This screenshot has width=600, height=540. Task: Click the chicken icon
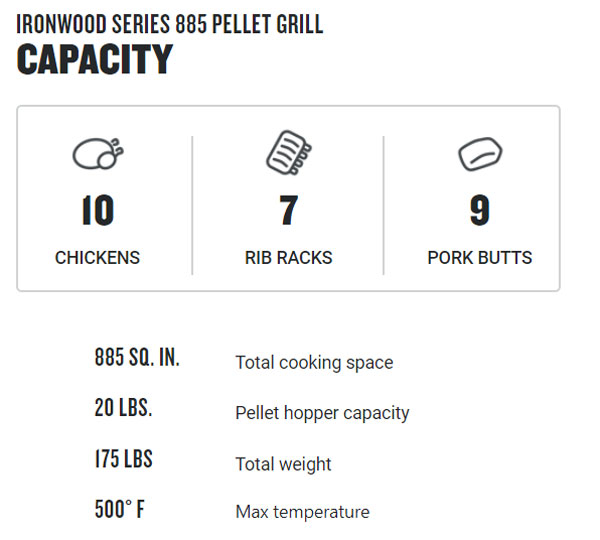[x=98, y=154]
